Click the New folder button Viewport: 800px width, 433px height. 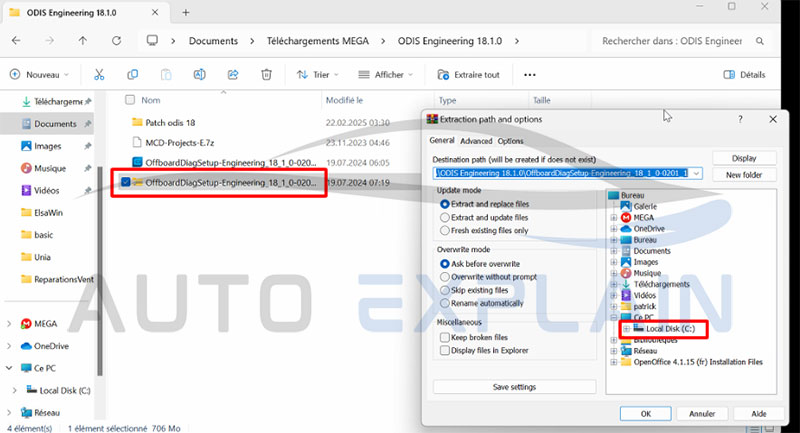[x=744, y=175]
